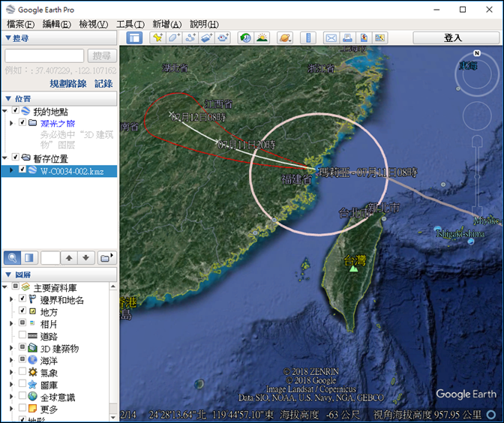Show historical imagery clock icon
504x423 pixels.
245,38
